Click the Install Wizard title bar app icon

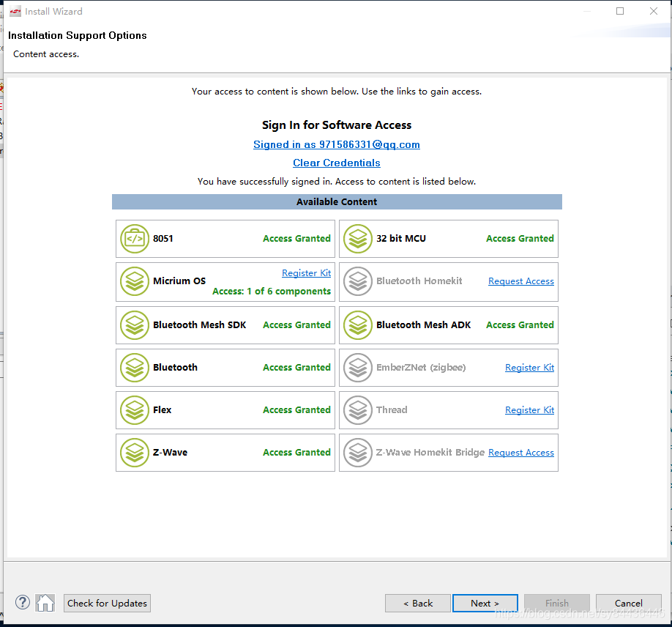coord(15,12)
